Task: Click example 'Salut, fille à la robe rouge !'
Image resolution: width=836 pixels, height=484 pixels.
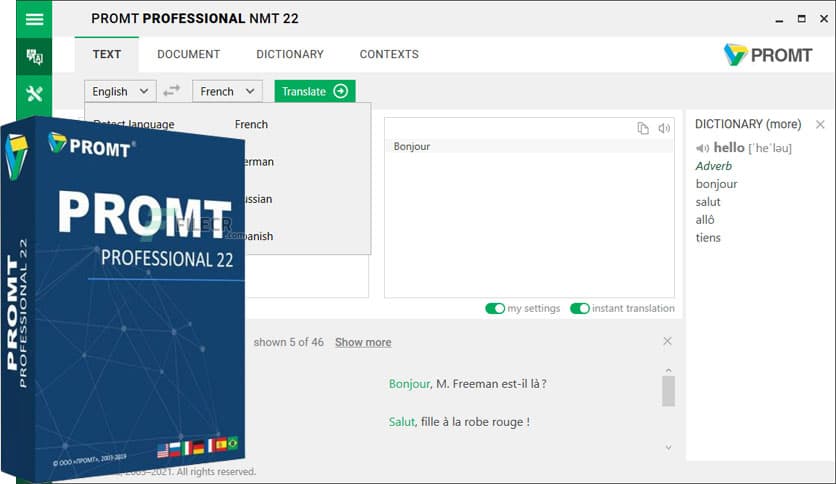Action: (459, 422)
